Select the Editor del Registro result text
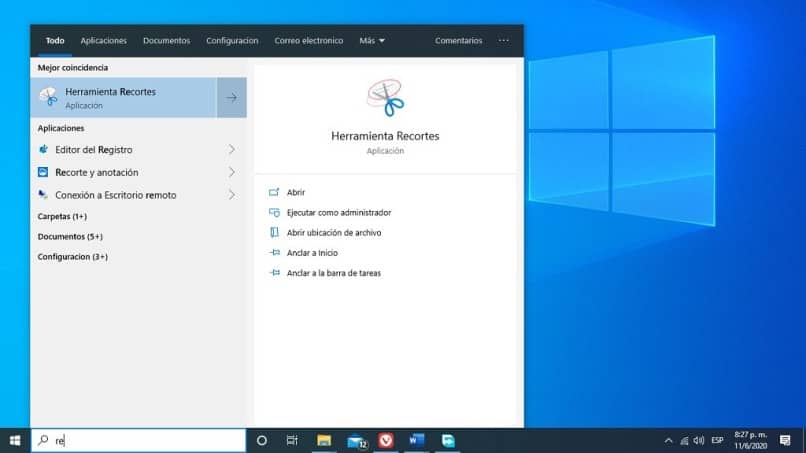 [x=94, y=150]
